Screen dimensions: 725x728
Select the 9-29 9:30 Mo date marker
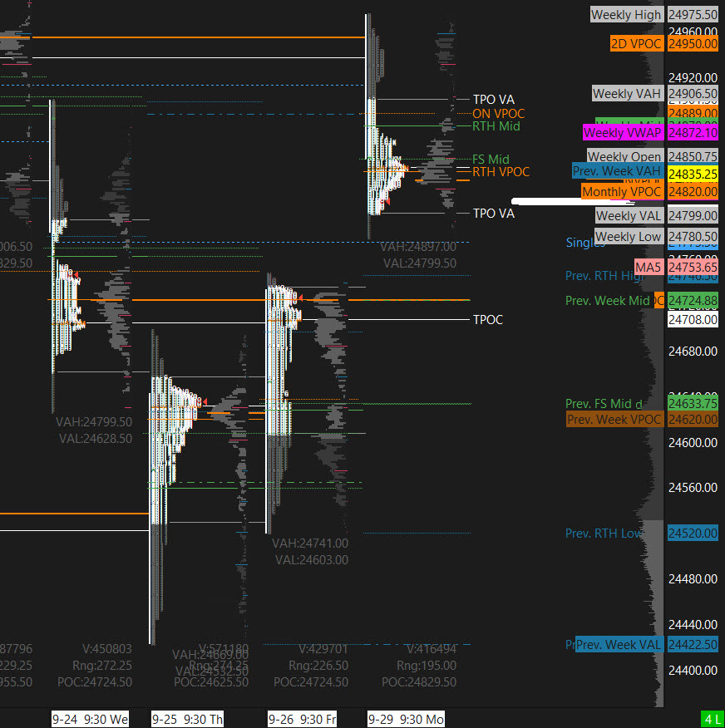coord(406,719)
